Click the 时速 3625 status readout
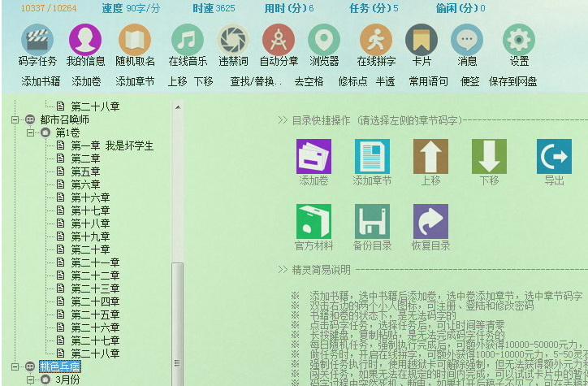The image size is (588, 386). [214, 8]
